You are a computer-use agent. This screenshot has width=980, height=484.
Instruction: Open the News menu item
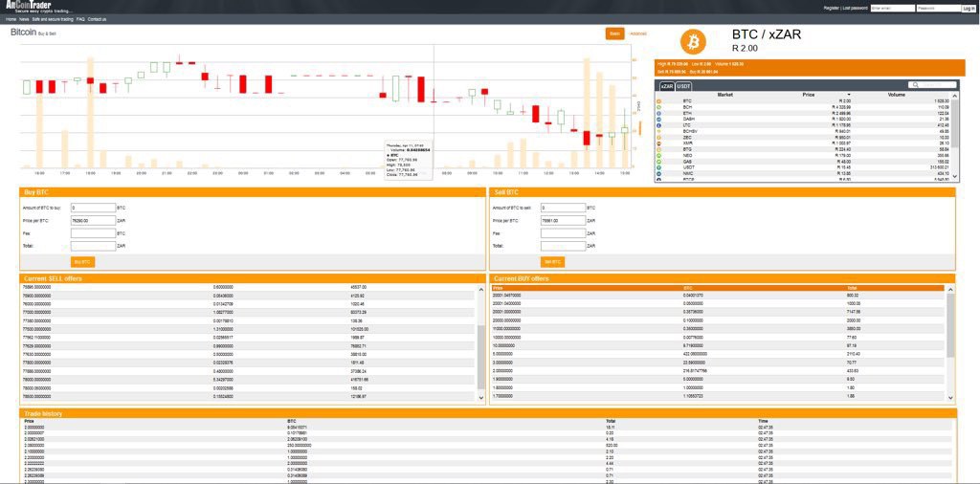pos(24,19)
